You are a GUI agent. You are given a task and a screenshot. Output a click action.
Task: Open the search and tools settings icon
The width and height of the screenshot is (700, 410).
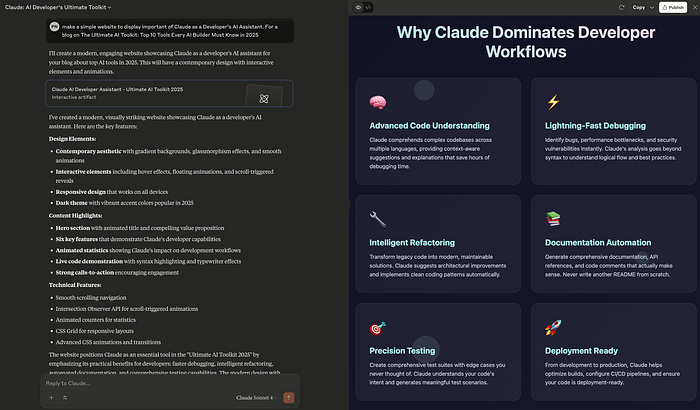tap(65, 397)
